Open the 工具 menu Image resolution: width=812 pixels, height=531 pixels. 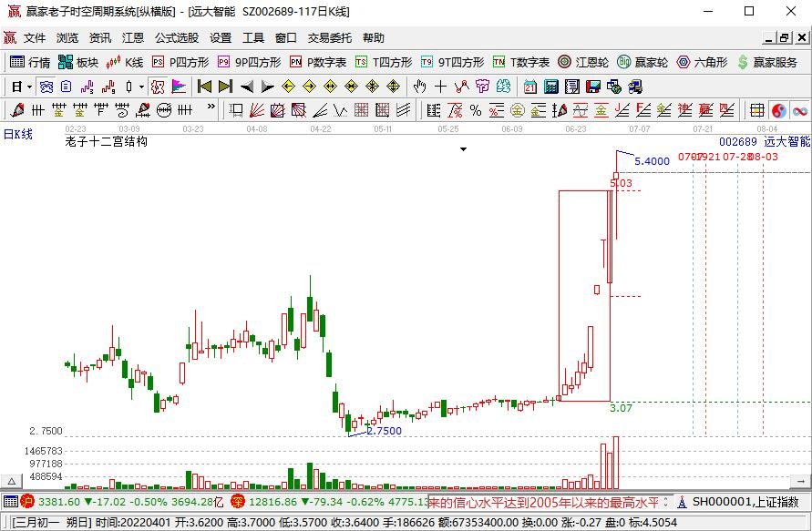pos(253,37)
